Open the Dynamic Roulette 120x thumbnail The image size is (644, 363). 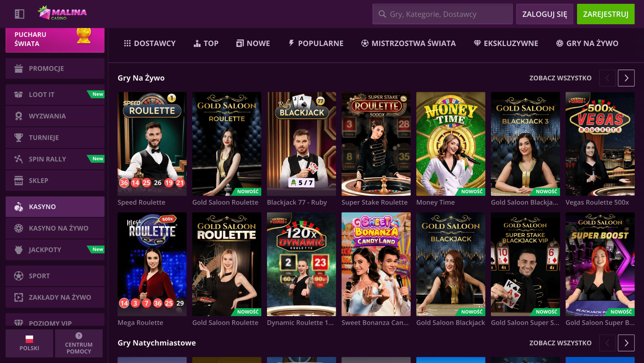coord(302,264)
